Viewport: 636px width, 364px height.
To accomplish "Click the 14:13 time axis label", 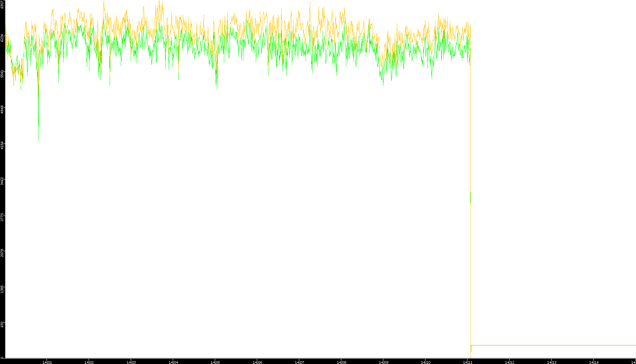I will (552, 362).
